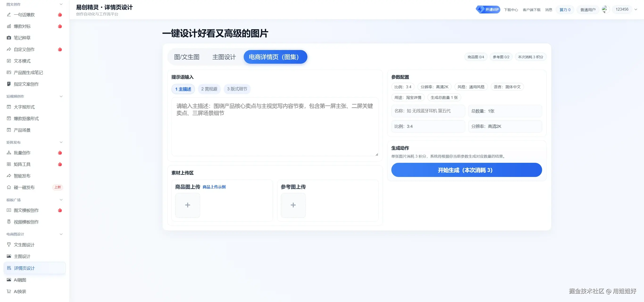Click the 商品图上传 plus upload box

pyautogui.click(x=188, y=205)
